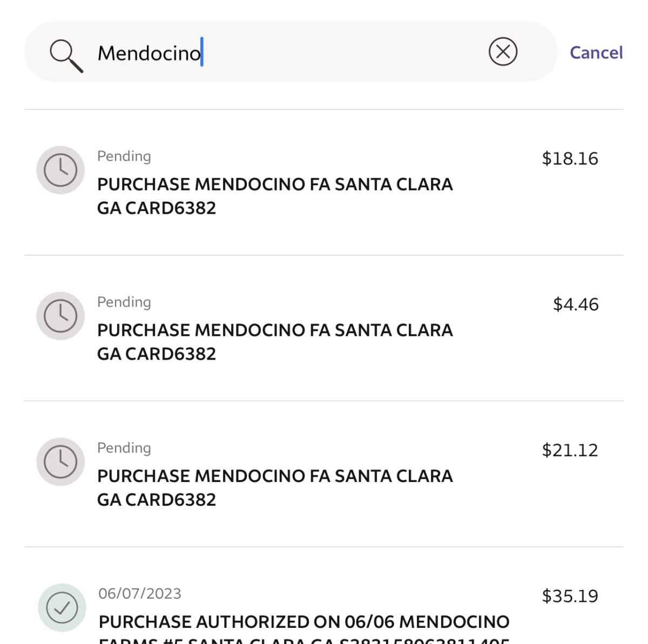
Task: Click the magnifying glass search icon
Action: tap(66, 55)
